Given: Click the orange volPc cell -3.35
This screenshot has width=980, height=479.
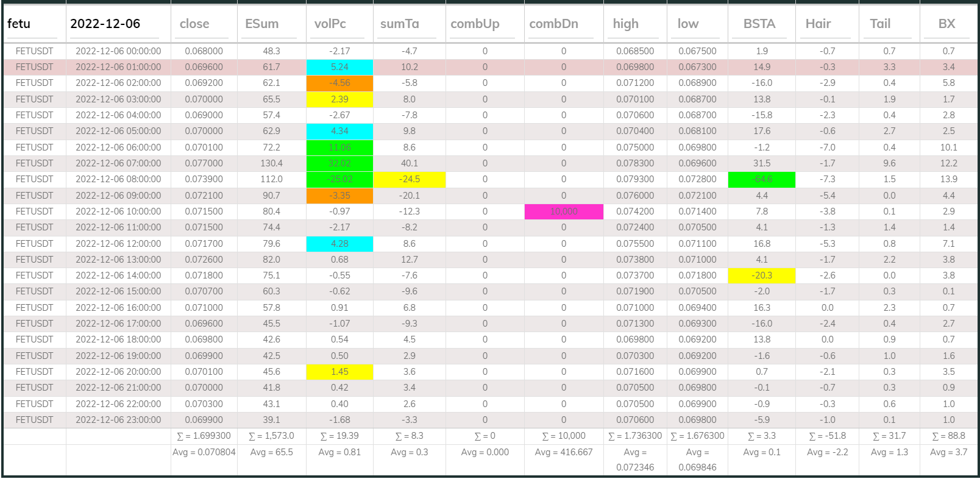Looking at the screenshot, I should coord(339,196).
